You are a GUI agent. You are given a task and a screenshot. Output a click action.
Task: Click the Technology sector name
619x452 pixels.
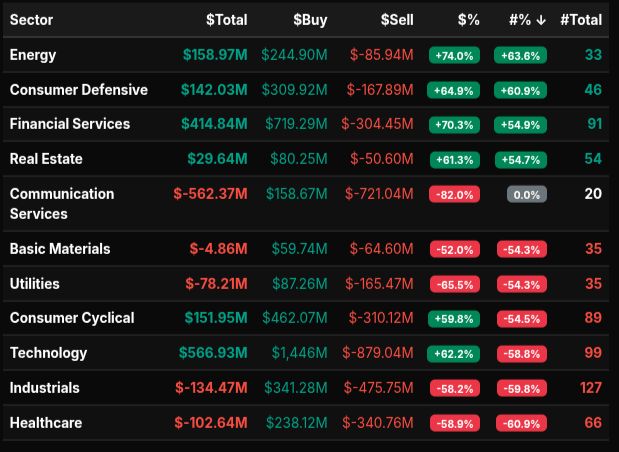click(x=48, y=353)
